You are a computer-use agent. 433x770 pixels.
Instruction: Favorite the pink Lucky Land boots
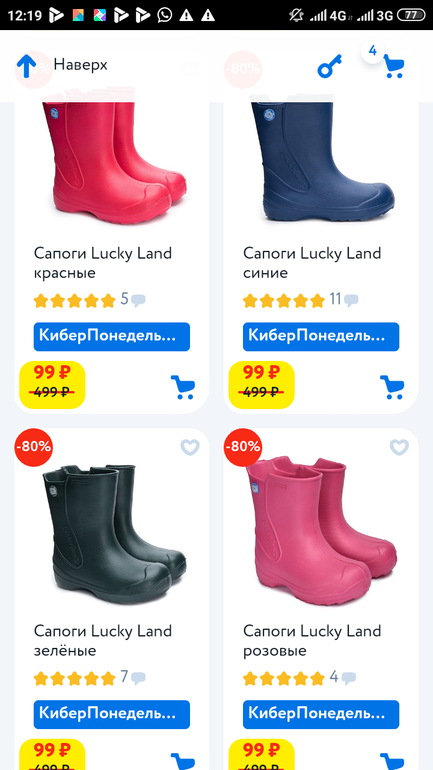pos(399,447)
